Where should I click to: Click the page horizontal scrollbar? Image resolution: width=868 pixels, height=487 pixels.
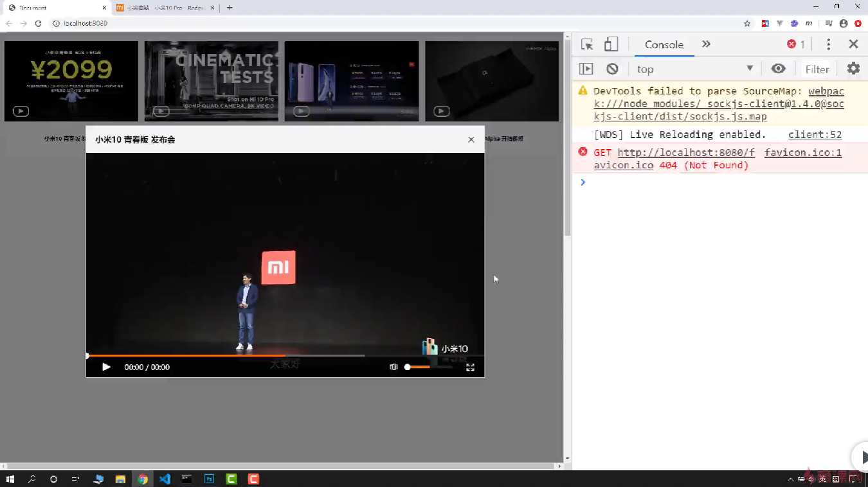(x=280, y=466)
